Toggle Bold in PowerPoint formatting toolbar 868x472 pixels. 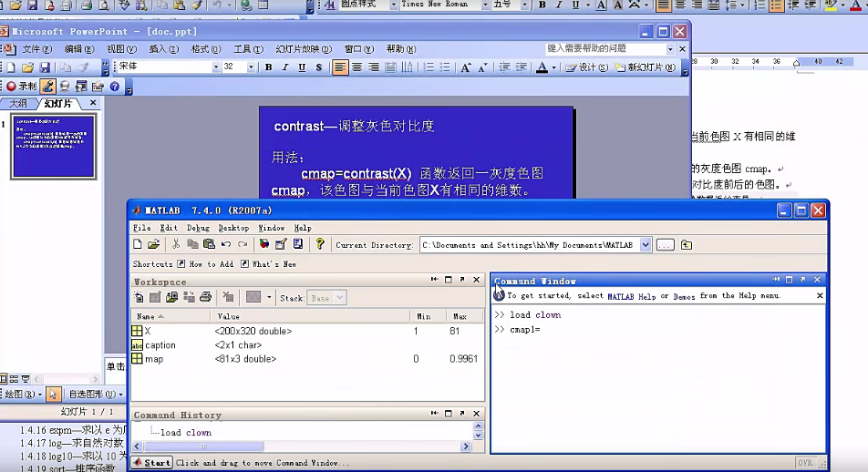(x=268, y=67)
